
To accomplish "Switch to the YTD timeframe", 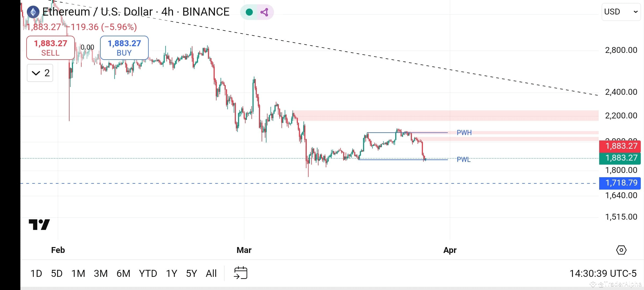I will click(148, 273).
